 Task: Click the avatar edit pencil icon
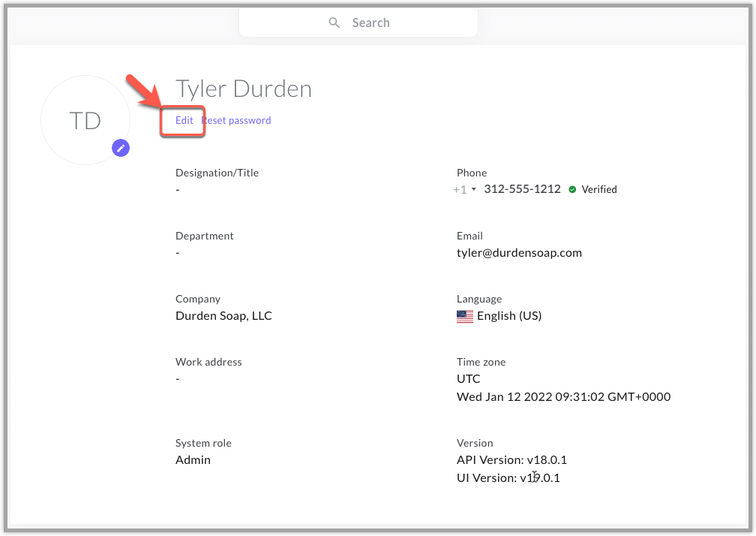[x=121, y=148]
